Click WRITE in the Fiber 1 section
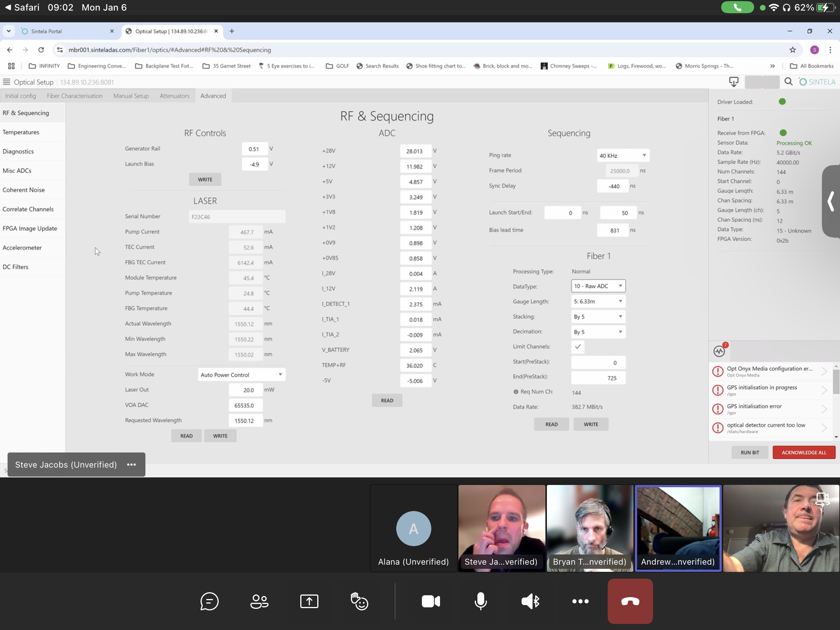The height and width of the screenshot is (630, 840). click(x=591, y=425)
